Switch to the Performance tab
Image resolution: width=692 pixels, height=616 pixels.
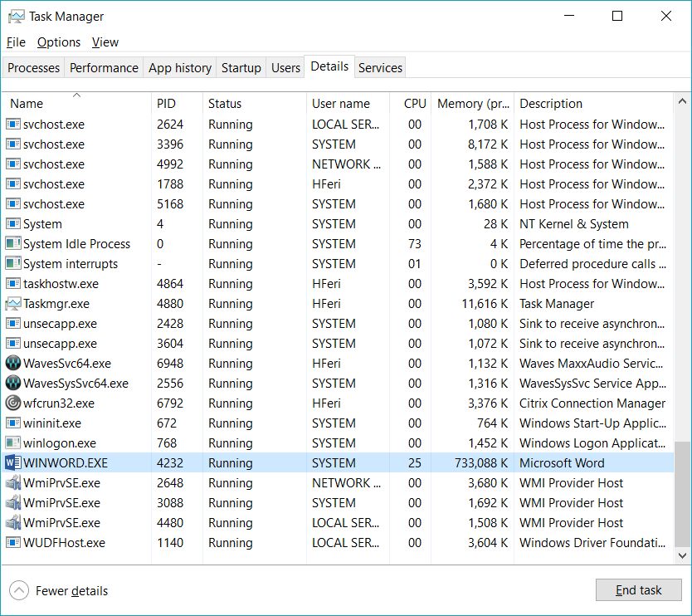click(x=104, y=67)
